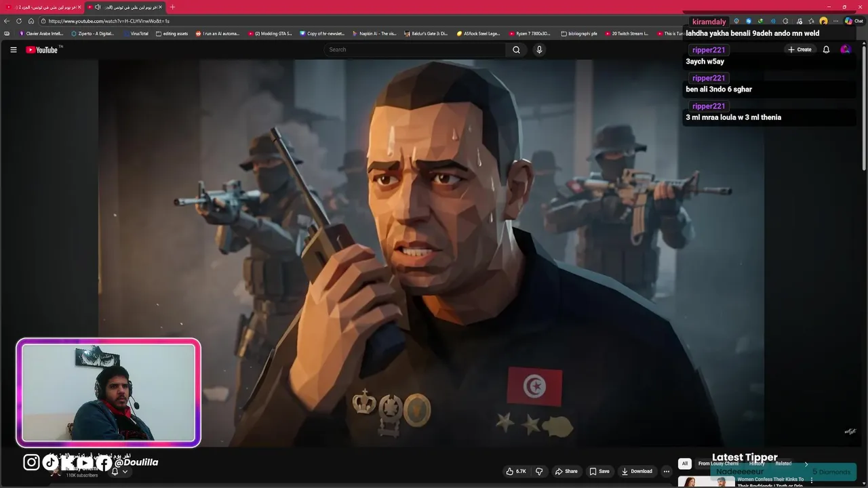The image size is (868, 488).
Task: Open the YouTube account avatar menu
Action: (845, 49)
